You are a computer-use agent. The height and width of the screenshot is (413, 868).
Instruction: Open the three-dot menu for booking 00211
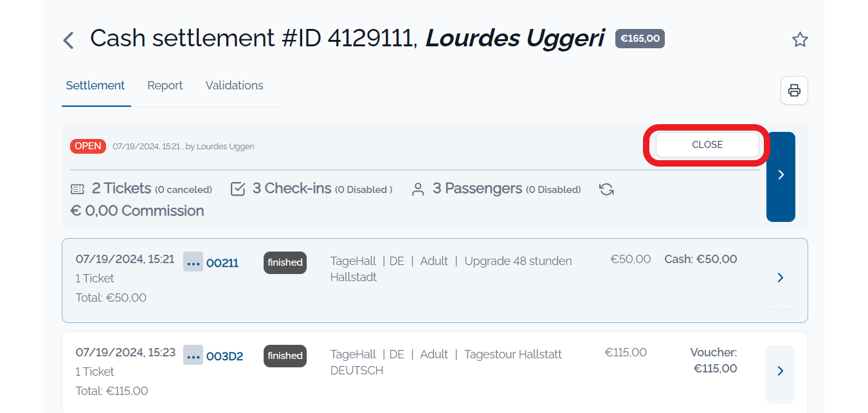click(193, 262)
